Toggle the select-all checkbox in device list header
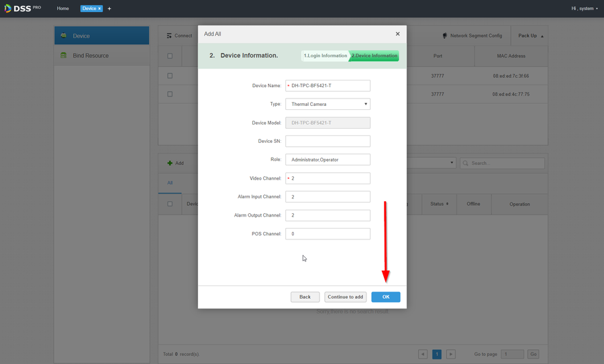The width and height of the screenshot is (604, 364). [x=170, y=204]
